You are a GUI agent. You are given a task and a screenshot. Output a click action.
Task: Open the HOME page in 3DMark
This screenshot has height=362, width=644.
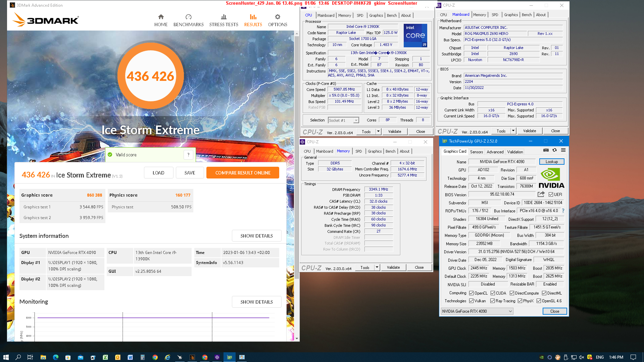[x=161, y=20]
